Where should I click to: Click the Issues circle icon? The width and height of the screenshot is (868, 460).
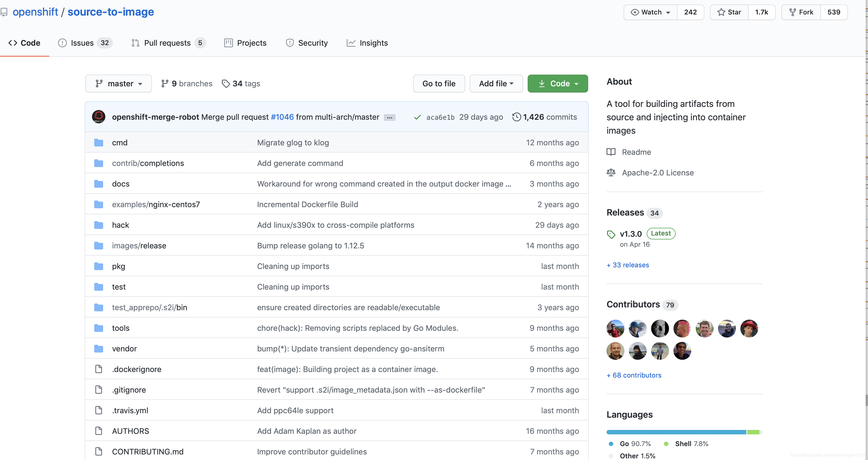click(x=62, y=43)
